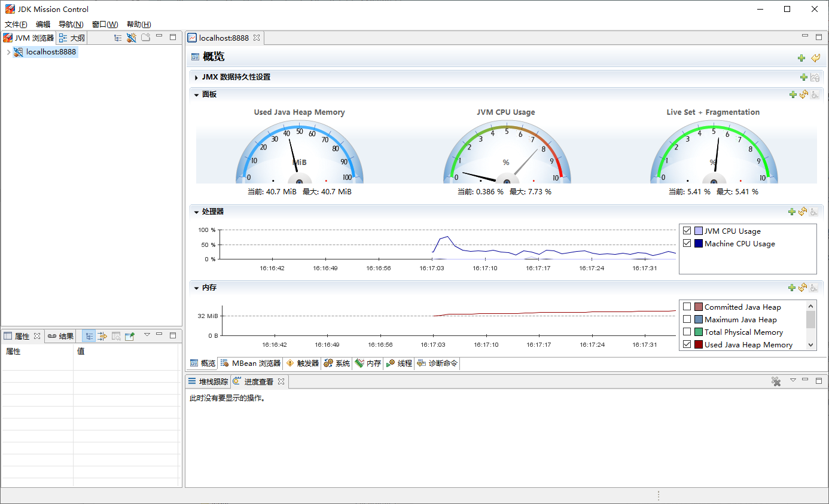Click the remove all operations icon in 进度查看
Viewport: 829px width, 504px height.
tap(776, 381)
